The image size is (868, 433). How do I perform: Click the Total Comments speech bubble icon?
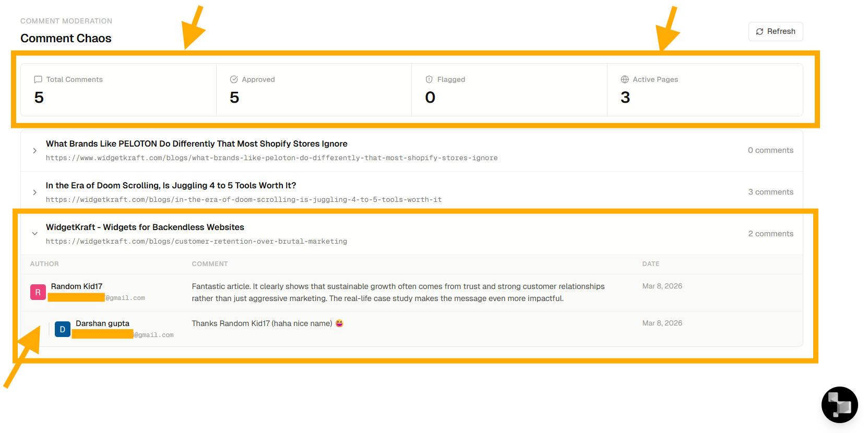(38, 79)
